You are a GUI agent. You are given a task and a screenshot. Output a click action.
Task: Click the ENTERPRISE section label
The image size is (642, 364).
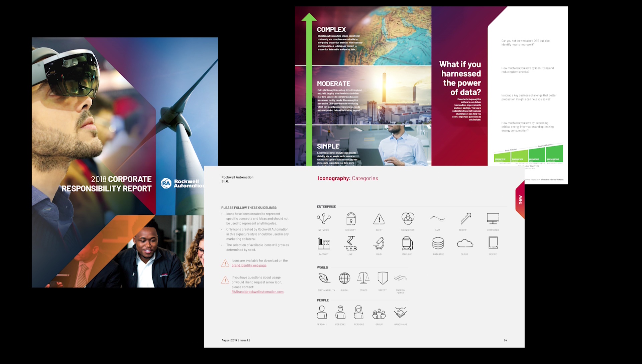pyautogui.click(x=326, y=207)
